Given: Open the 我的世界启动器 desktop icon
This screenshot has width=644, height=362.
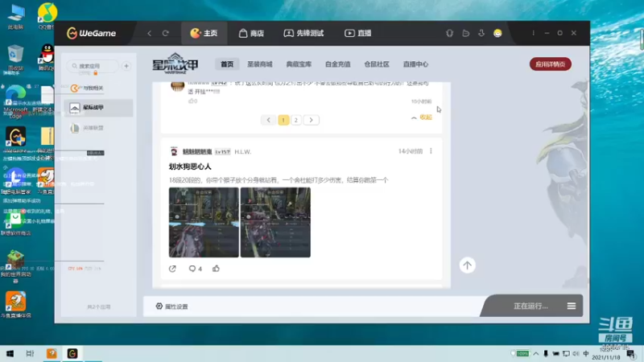Looking at the screenshot, I should coord(15,266).
